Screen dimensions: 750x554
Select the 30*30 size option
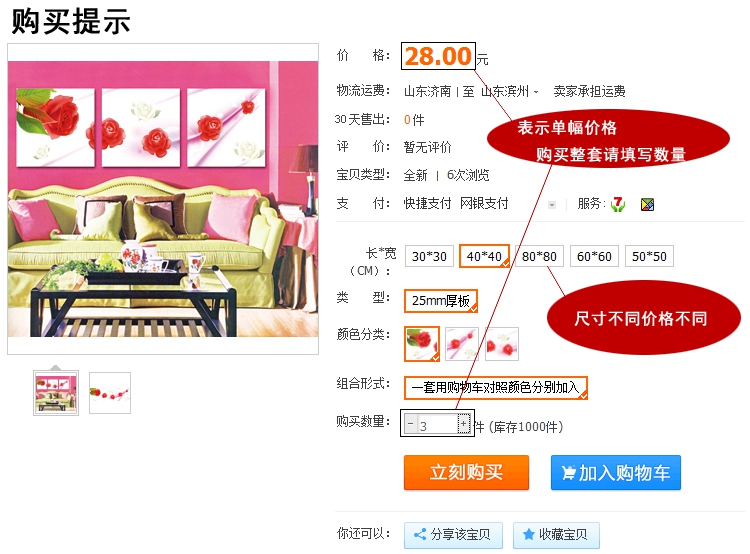[429, 256]
